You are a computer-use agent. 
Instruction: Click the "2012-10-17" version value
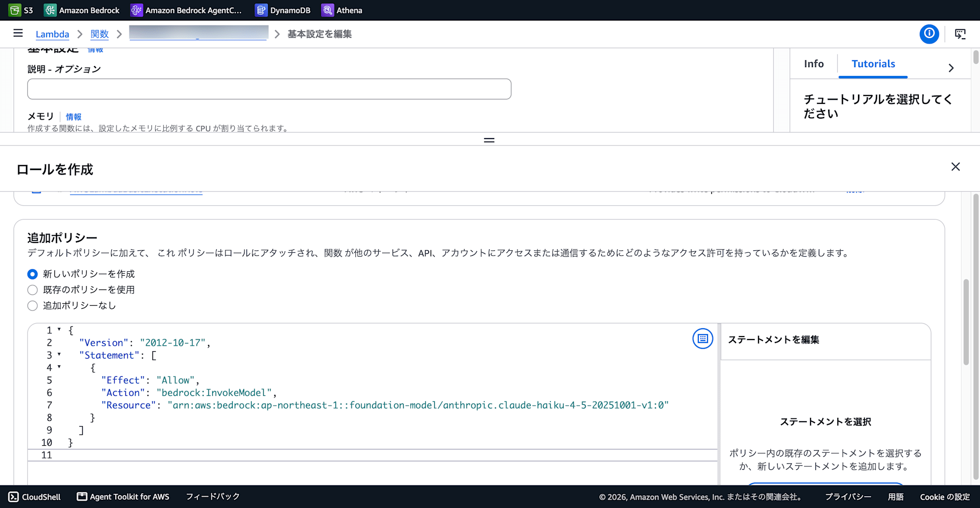172,343
